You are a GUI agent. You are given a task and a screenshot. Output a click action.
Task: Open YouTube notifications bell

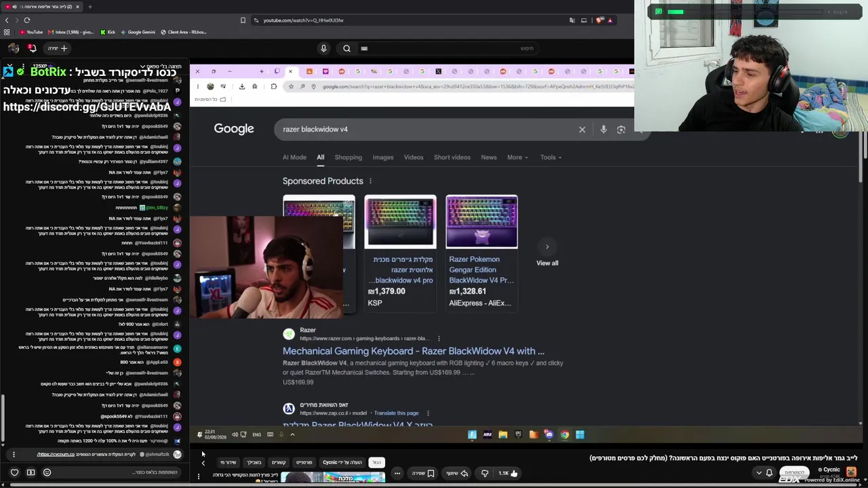coord(32,48)
